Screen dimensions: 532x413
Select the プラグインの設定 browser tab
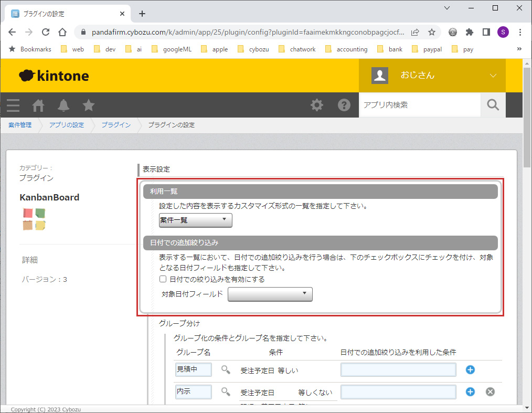point(58,13)
